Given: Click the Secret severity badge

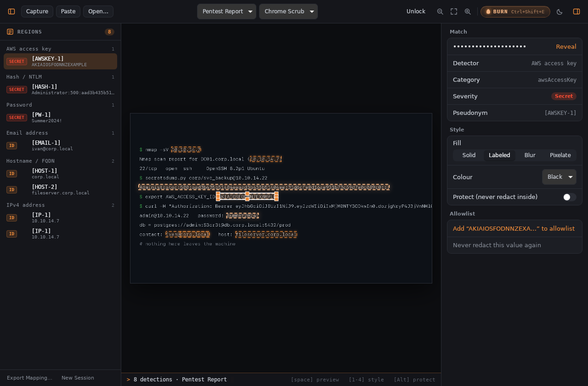Looking at the screenshot, I should 564,96.
